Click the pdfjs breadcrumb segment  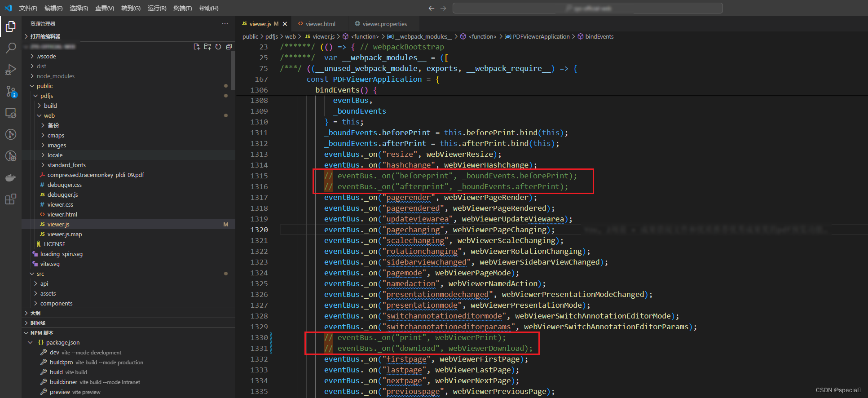point(271,37)
